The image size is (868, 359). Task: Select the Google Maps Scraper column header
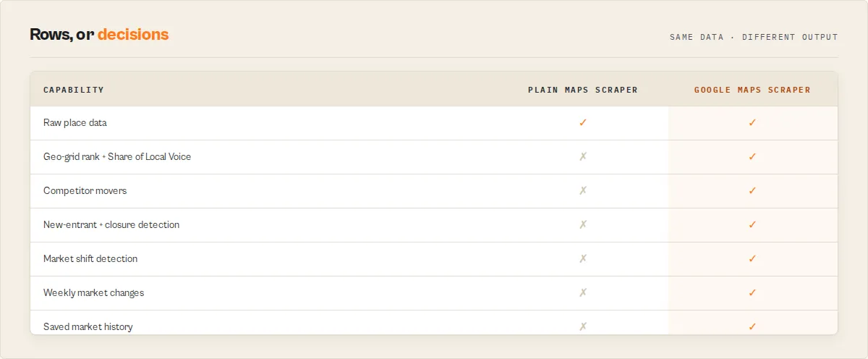[x=752, y=90]
